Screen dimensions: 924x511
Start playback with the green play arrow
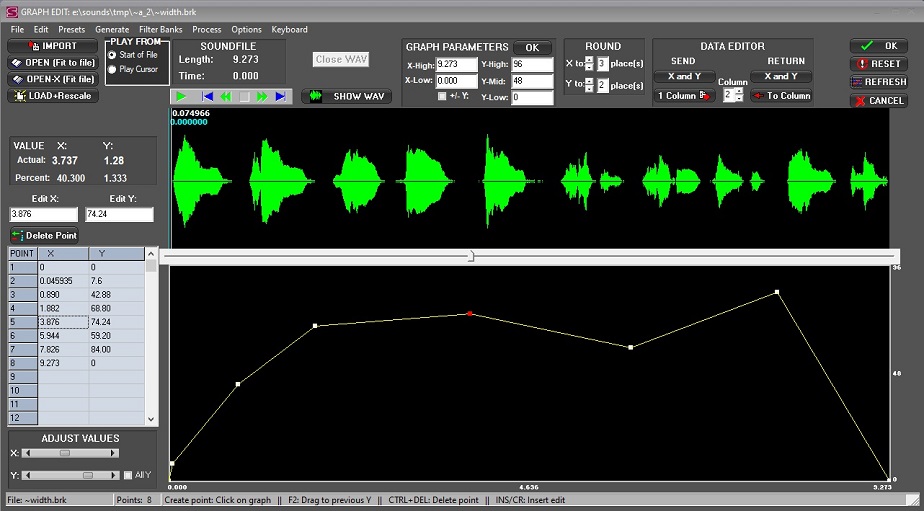181,97
